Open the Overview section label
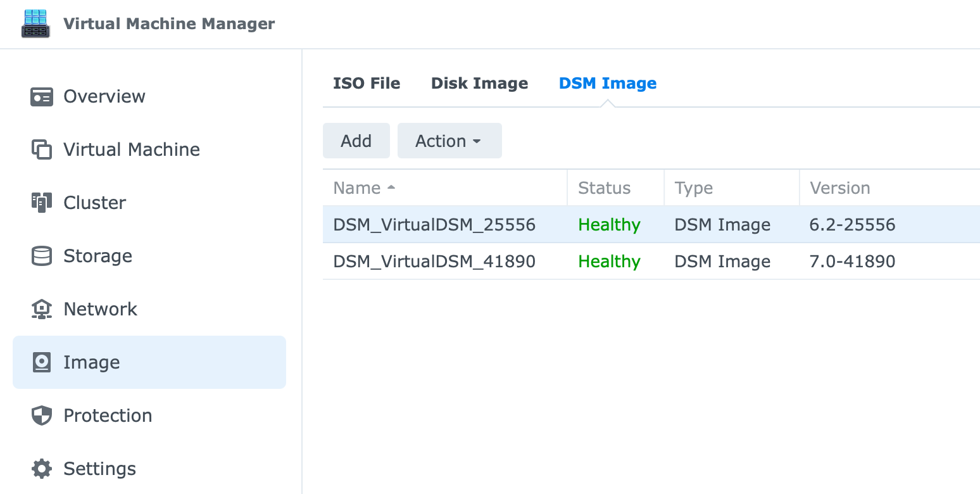Screen dimensions: 980x494 coord(104,96)
